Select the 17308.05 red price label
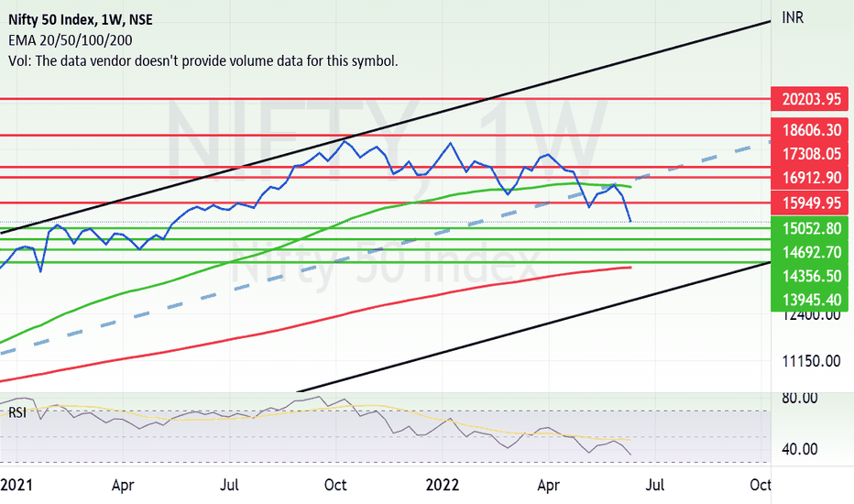The height and width of the screenshot is (504, 854). 810,154
